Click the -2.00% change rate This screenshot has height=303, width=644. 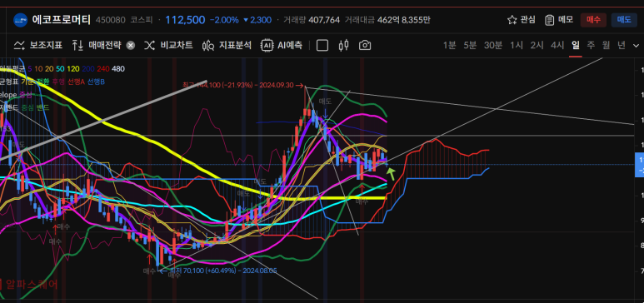[224, 20]
